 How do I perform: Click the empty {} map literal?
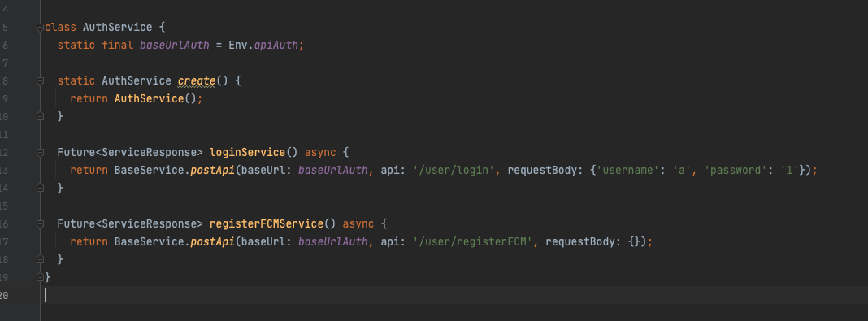[x=634, y=241]
